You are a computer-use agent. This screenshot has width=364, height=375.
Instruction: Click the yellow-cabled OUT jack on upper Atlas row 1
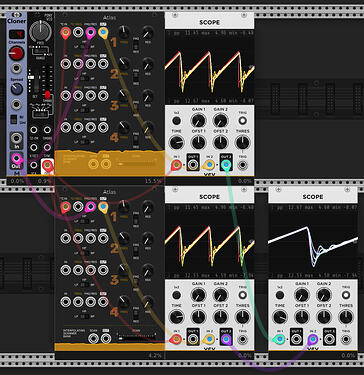coord(103,32)
